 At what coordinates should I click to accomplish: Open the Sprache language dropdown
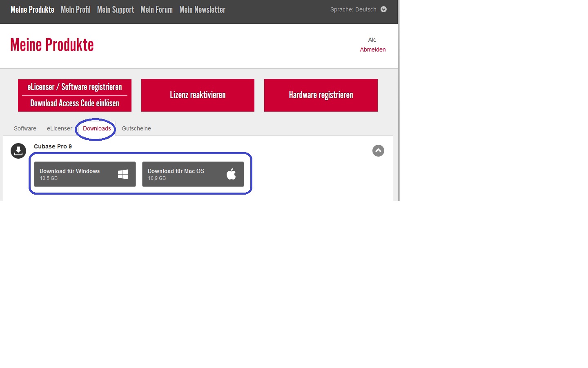pyautogui.click(x=359, y=9)
